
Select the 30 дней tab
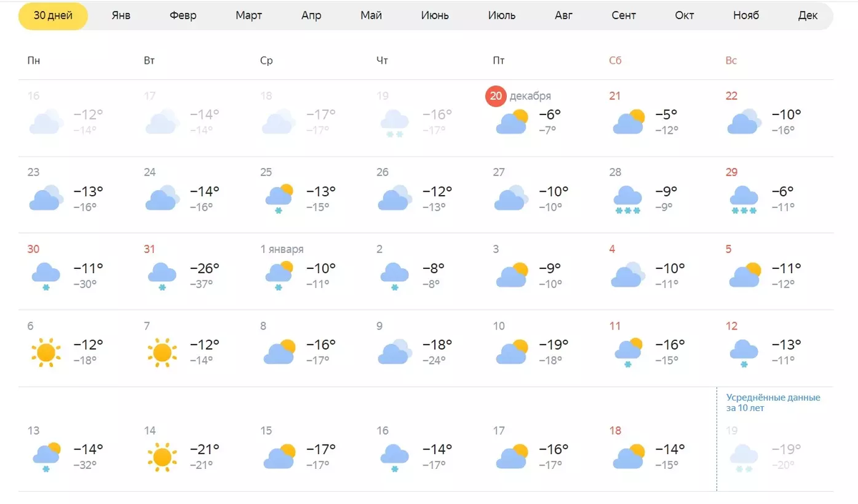pyautogui.click(x=53, y=16)
